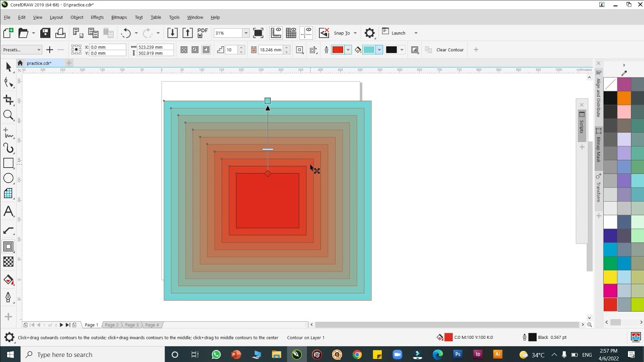Select the Shape edit tool
Image resolution: width=644 pixels, height=362 pixels.
(9, 83)
